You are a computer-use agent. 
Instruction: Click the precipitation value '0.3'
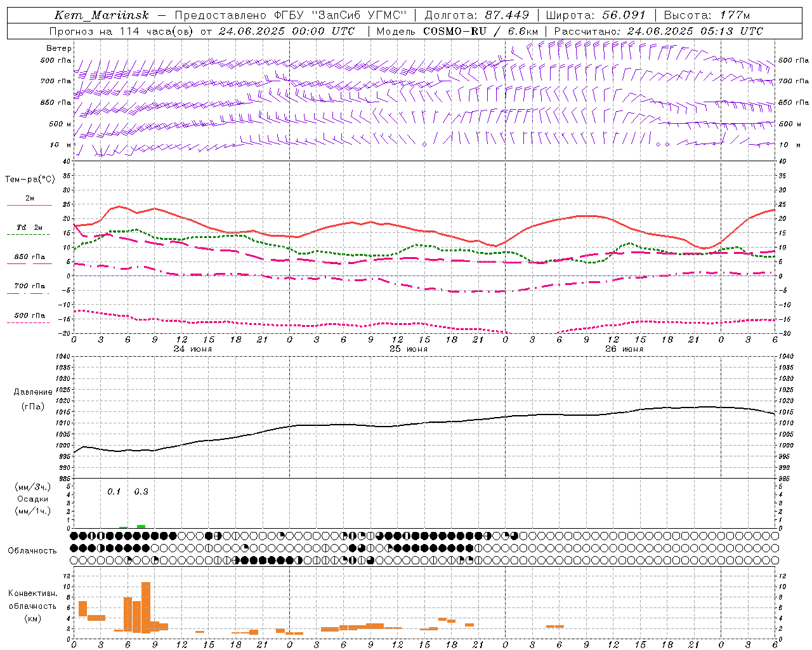point(141,492)
